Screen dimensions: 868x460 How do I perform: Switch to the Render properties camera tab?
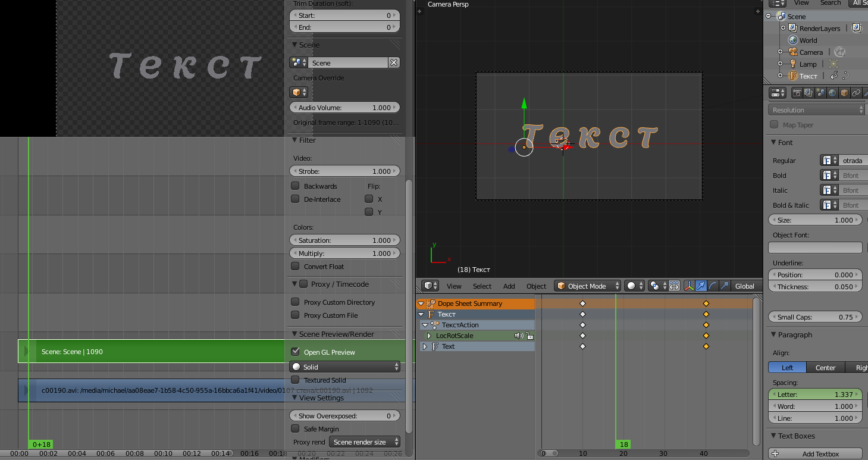click(797, 93)
